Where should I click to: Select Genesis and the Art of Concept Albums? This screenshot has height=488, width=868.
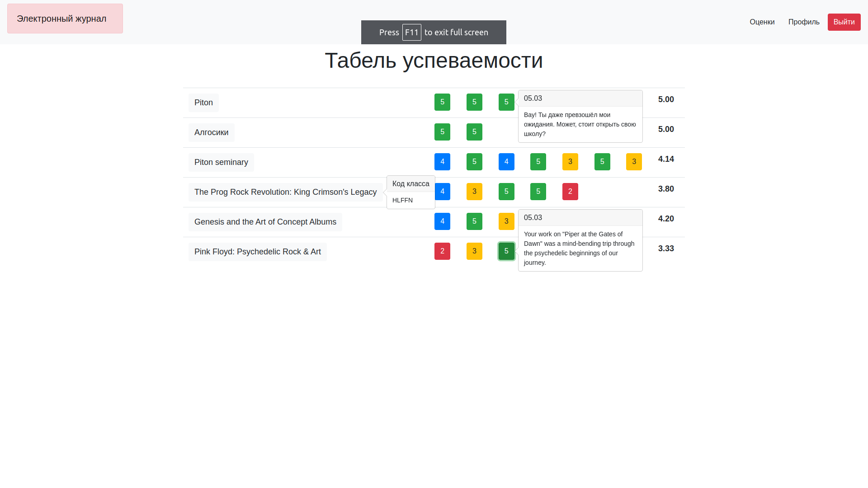tap(265, 221)
